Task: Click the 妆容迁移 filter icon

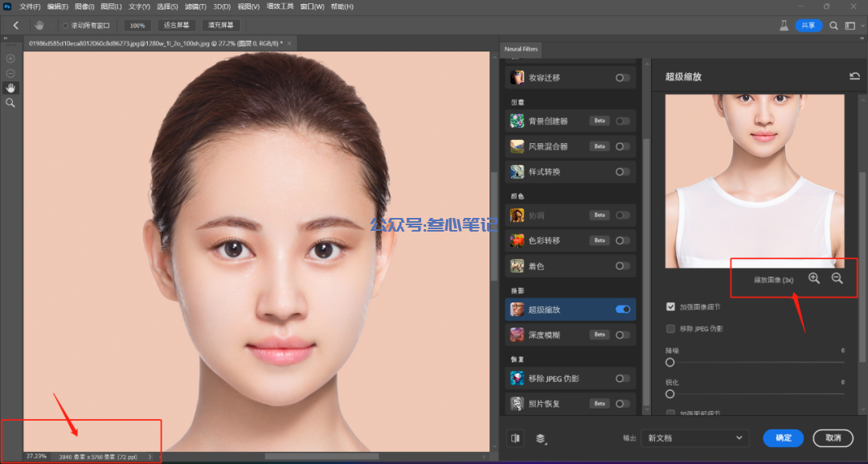Action: [517, 77]
